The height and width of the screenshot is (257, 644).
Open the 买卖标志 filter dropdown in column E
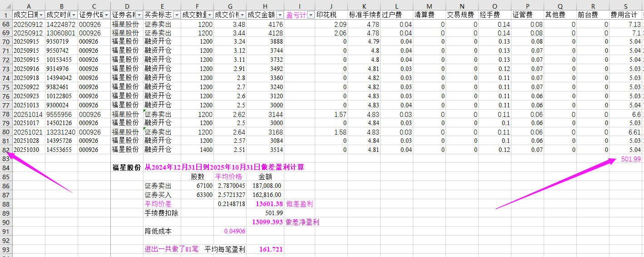[x=177, y=15]
